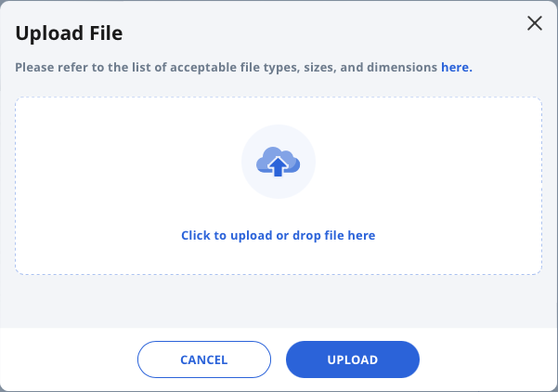Click 'Click to upload or drop file here'
Viewport: 558px width, 392px height.
(279, 235)
